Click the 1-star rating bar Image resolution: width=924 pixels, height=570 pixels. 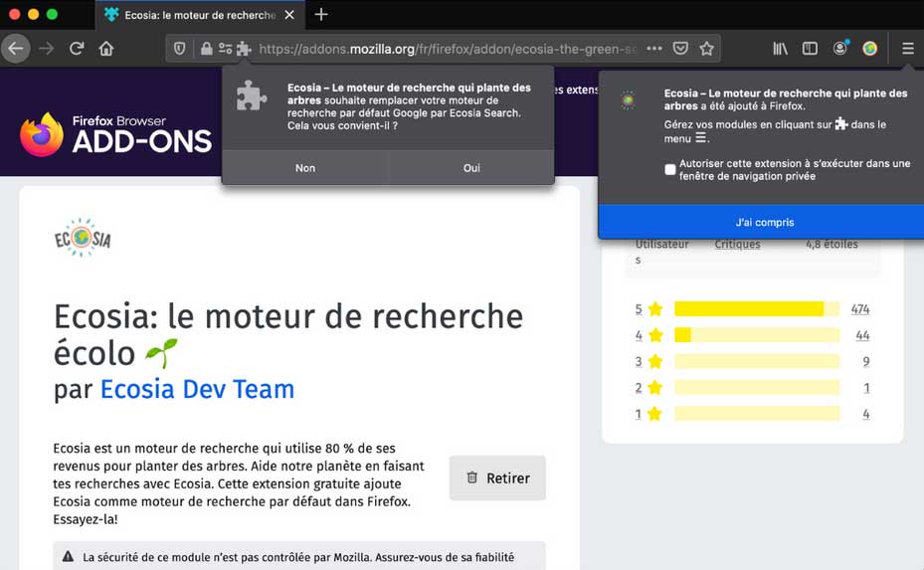(x=757, y=414)
